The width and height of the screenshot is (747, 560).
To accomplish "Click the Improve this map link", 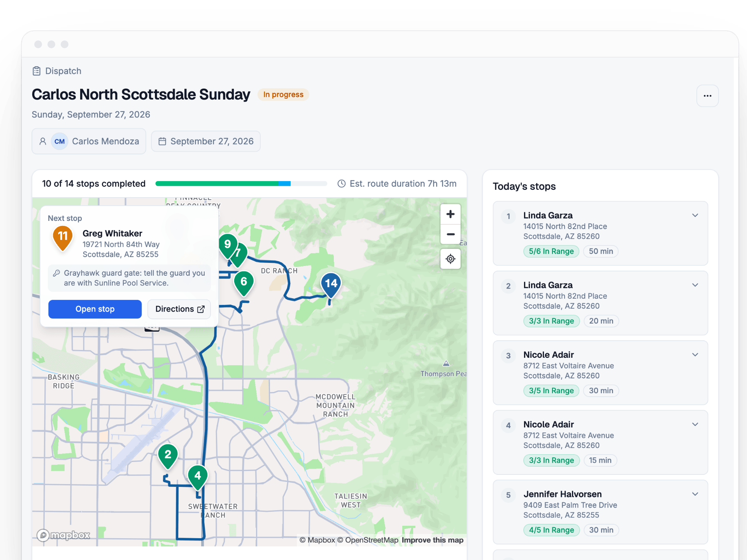I will (432, 540).
